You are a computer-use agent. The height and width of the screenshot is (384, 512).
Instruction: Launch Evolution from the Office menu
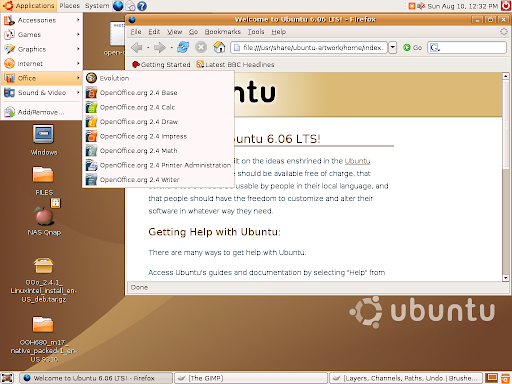pos(158,78)
